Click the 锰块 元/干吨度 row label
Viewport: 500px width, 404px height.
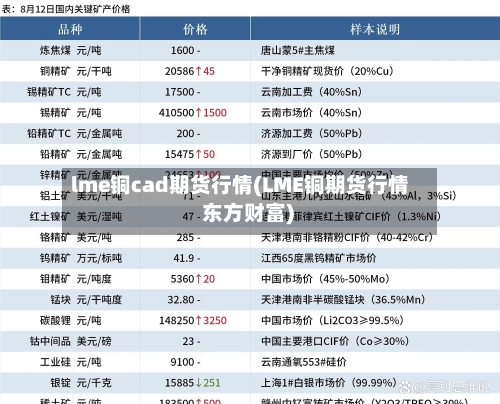click(86, 300)
